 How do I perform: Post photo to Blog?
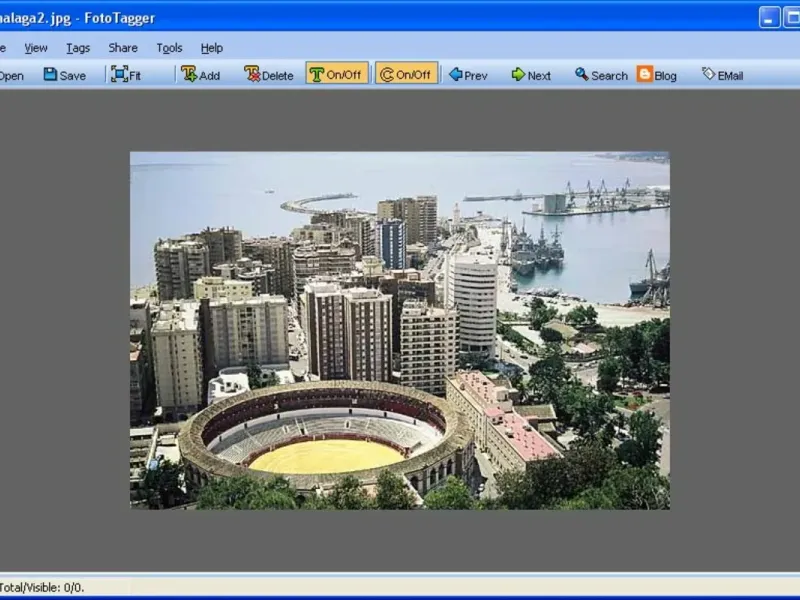point(657,75)
